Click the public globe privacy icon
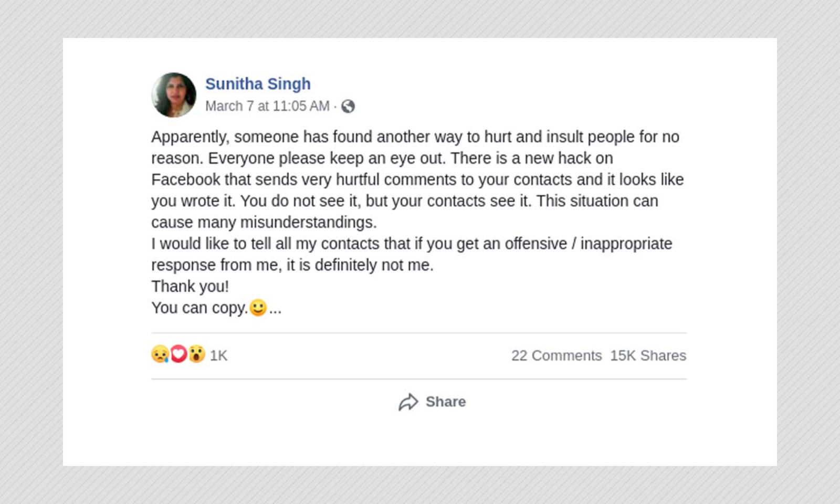840x504 pixels. pos(348,107)
